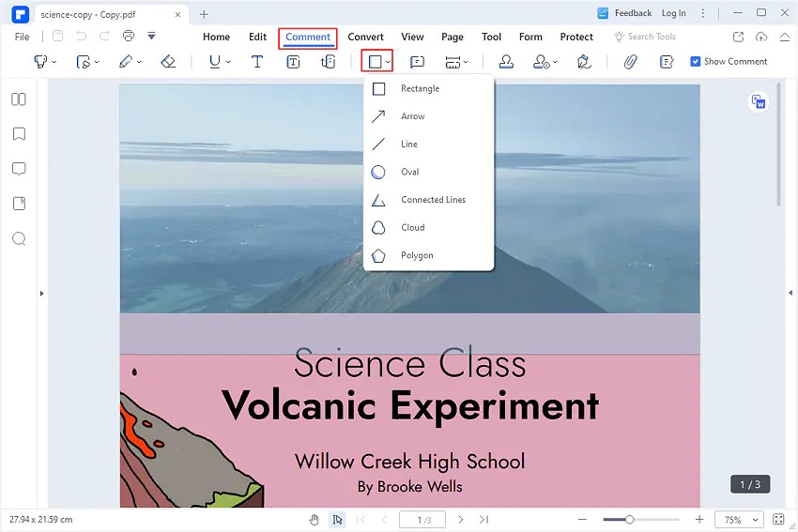798x532 pixels.
Task: Add a sticky Note comment
Action: 417,62
